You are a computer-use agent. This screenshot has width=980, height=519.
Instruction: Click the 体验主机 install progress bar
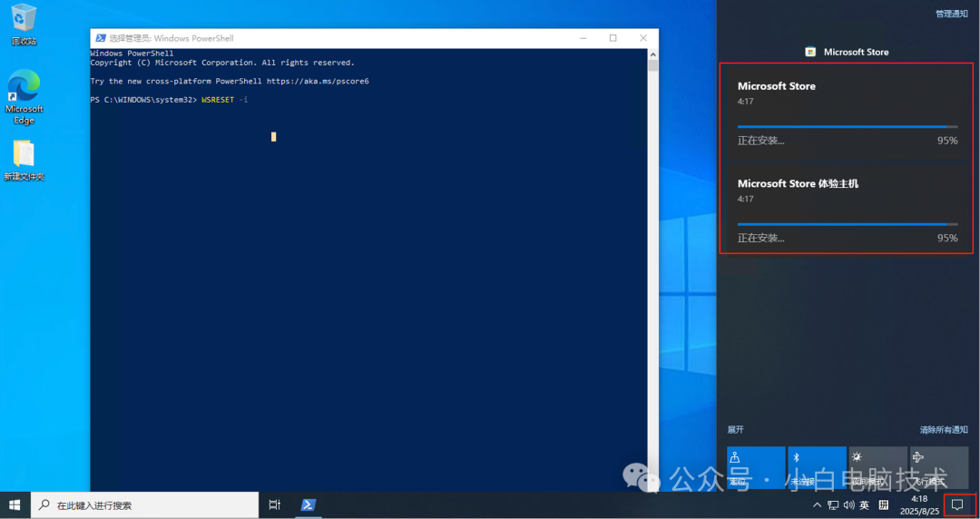[x=847, y=224]
